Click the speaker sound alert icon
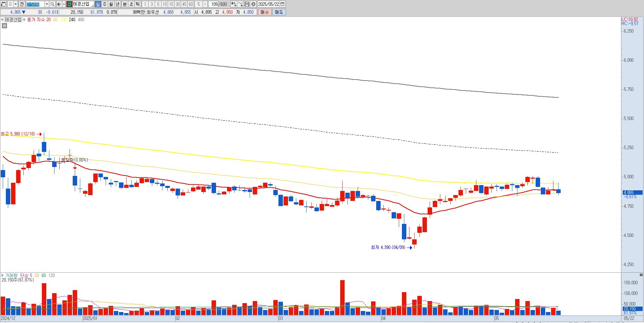The height and width of the screenshot is (323, 644). pos(59,4)
